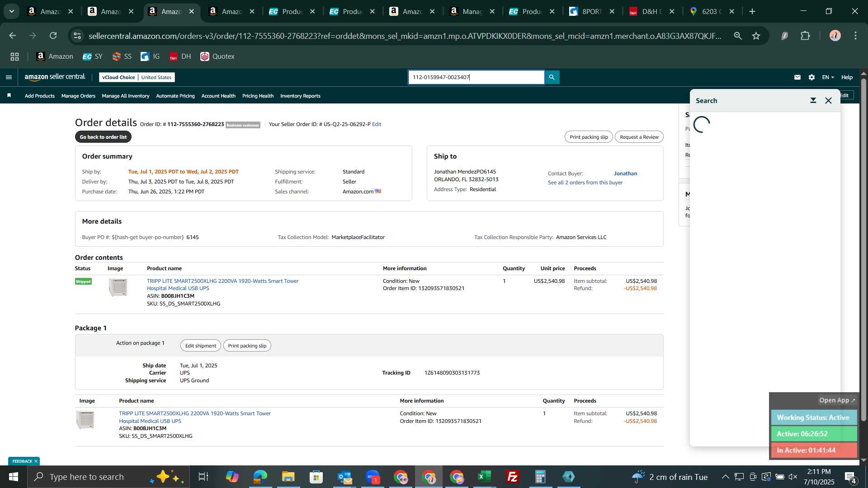Open the browser extensions puzzle icon
This screenshot has width=868, height=488.
[806, 36]
